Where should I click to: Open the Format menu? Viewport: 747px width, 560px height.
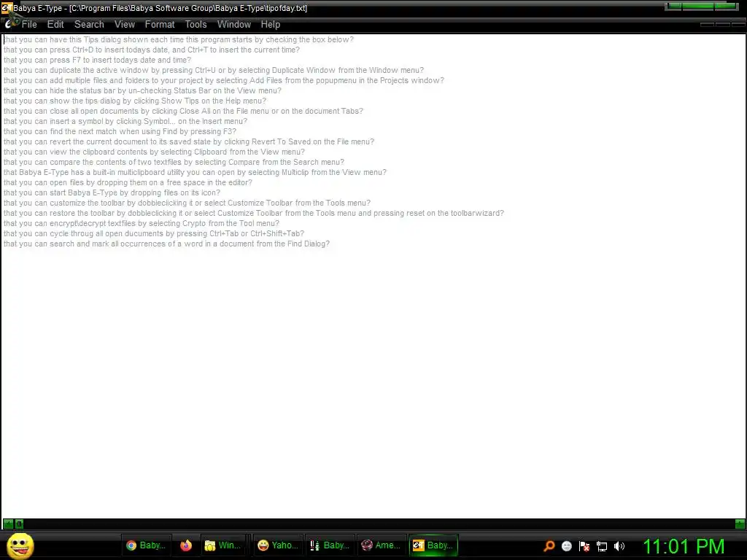click(160, 24)
